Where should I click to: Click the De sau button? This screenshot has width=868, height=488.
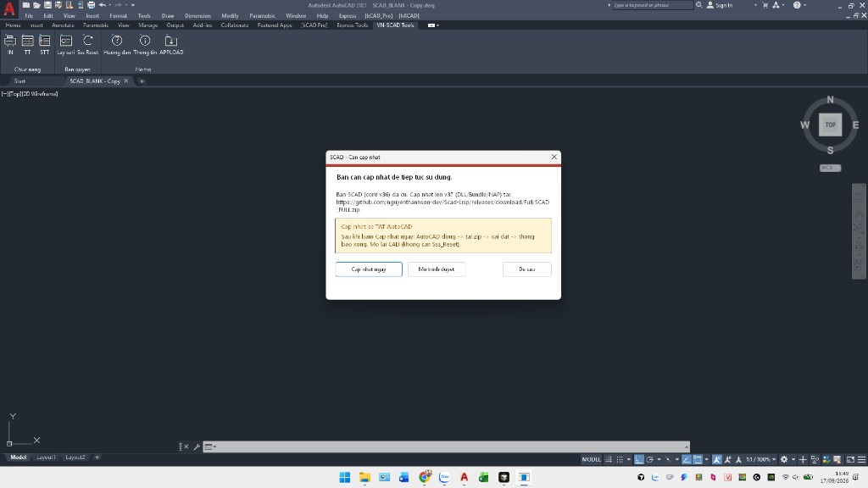tap(527, 269)
